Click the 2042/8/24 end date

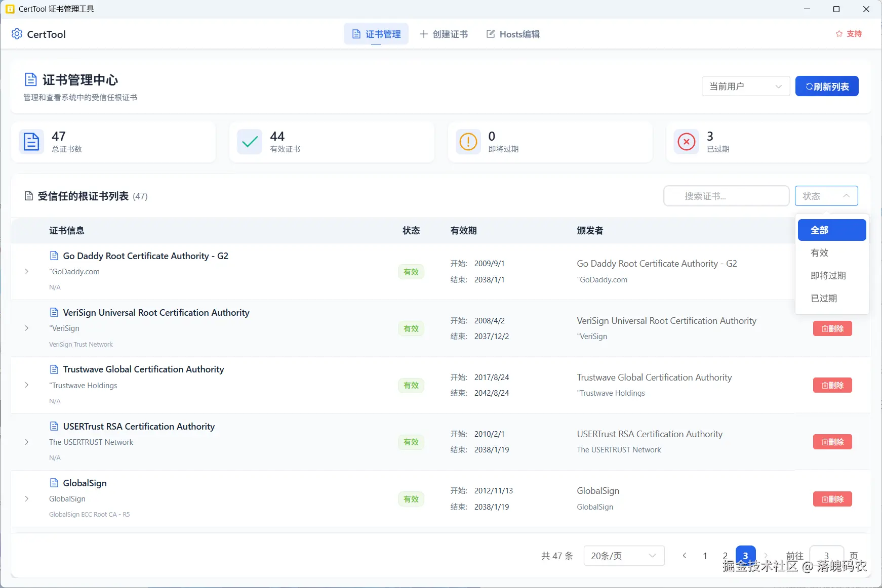click(x=492, y=393)
